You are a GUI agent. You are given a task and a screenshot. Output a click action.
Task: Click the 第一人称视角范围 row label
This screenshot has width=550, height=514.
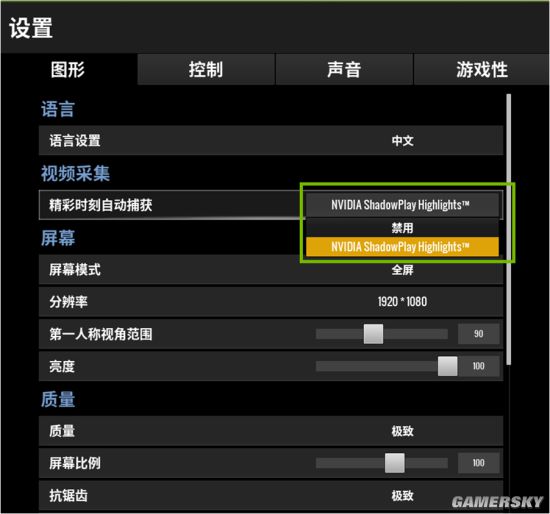[x=101, y=334]
